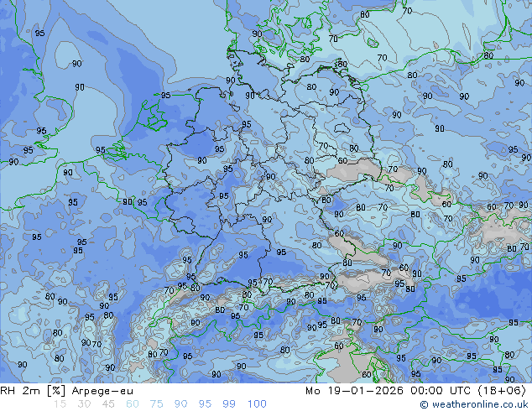Select the 75 value in the humidity legend
The height and width of the screenshot is (411, 532).
(x=156, y=404)
